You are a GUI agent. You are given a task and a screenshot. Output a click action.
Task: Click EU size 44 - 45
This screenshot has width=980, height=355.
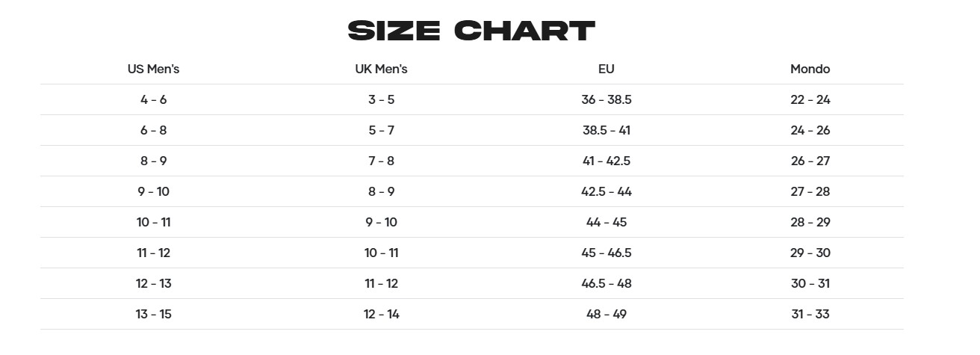point(606,222)
